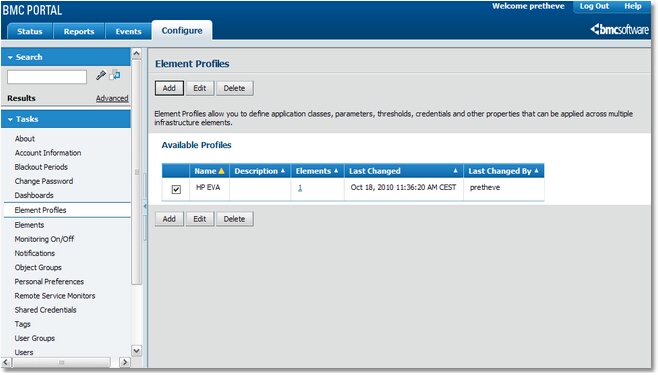
Task: Open Dashboards task
Action: click(34, 195)
